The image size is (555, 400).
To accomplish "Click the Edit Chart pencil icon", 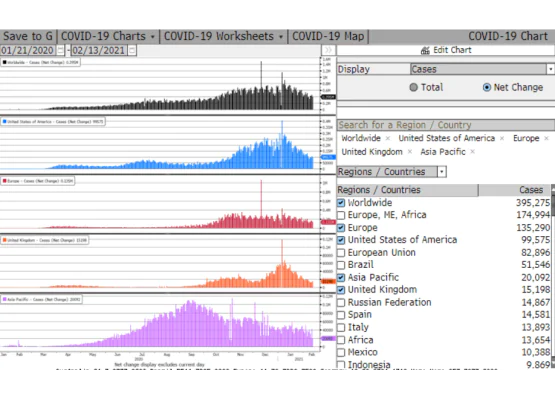I will pos(425,50).
